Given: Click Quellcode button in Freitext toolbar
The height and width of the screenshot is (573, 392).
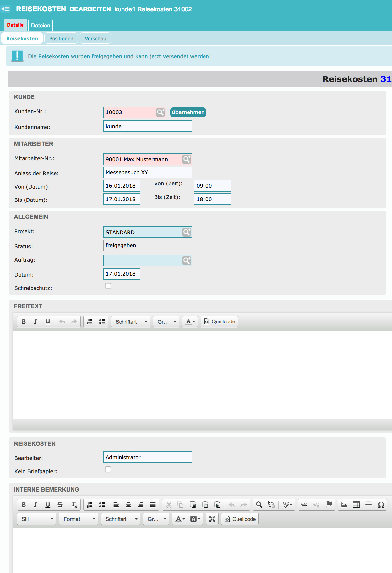Looking at the screenshot, I should click(x=220, y=321).
